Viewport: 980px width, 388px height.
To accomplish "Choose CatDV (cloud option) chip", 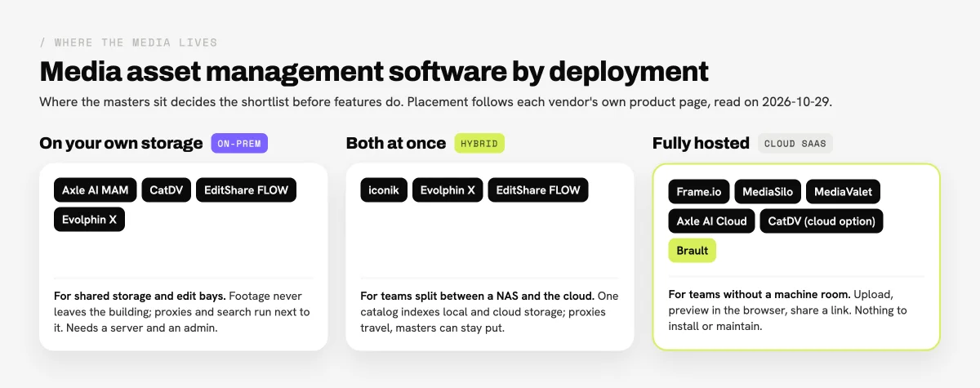I will [822, 221].
